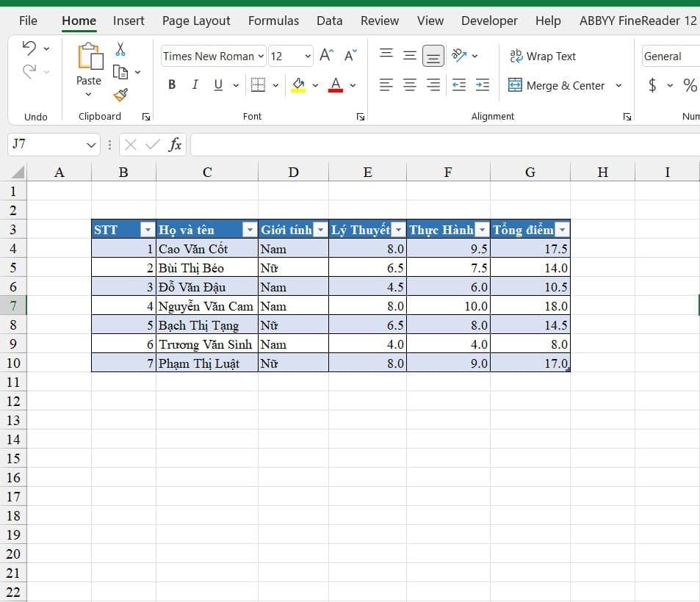Apply the yellow fill color swatch

point(298,85)
